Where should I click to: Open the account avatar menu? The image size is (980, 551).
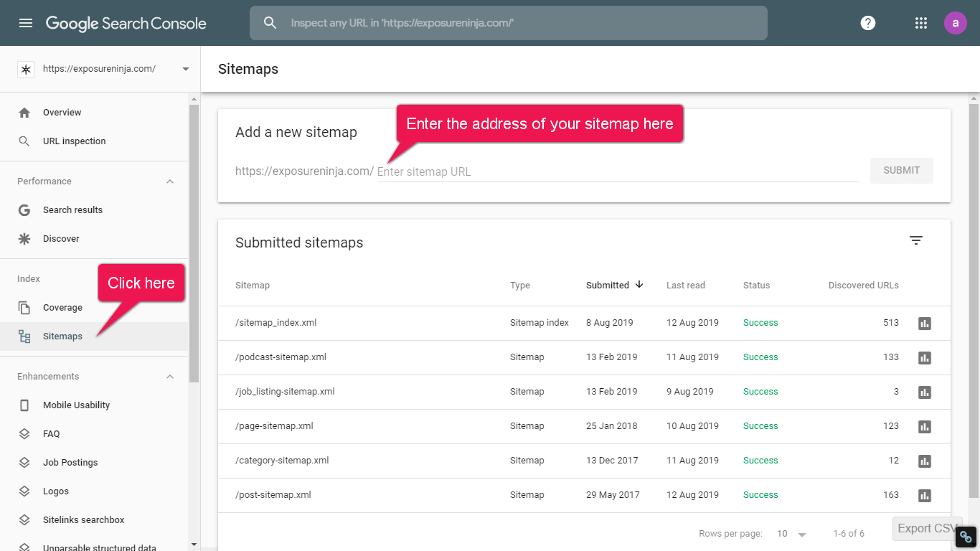pos(955,23)
